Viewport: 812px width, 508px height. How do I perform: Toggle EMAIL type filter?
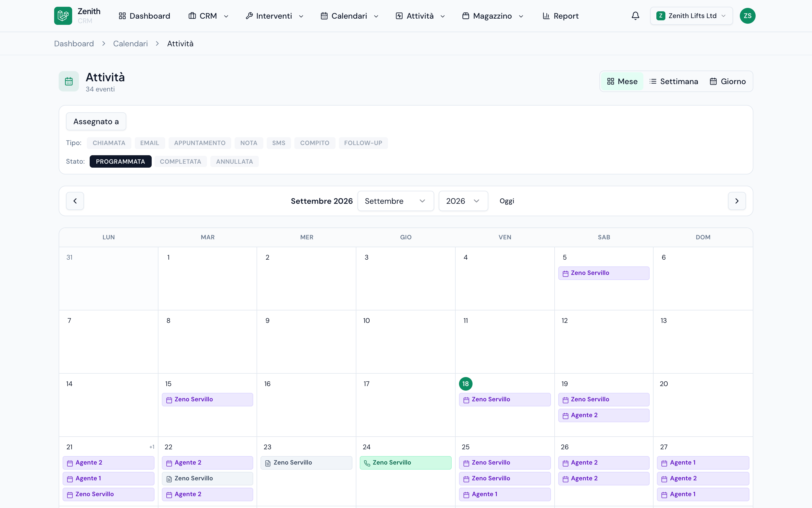150,143
